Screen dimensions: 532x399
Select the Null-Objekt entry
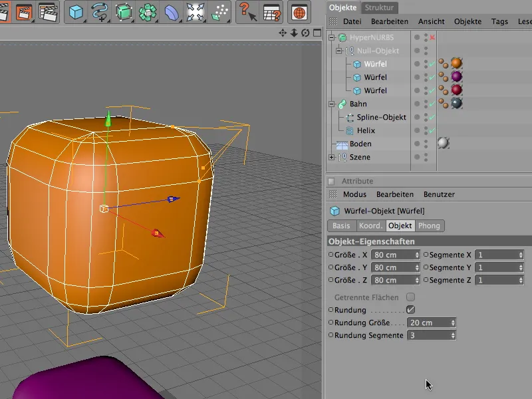pos(378,51)
